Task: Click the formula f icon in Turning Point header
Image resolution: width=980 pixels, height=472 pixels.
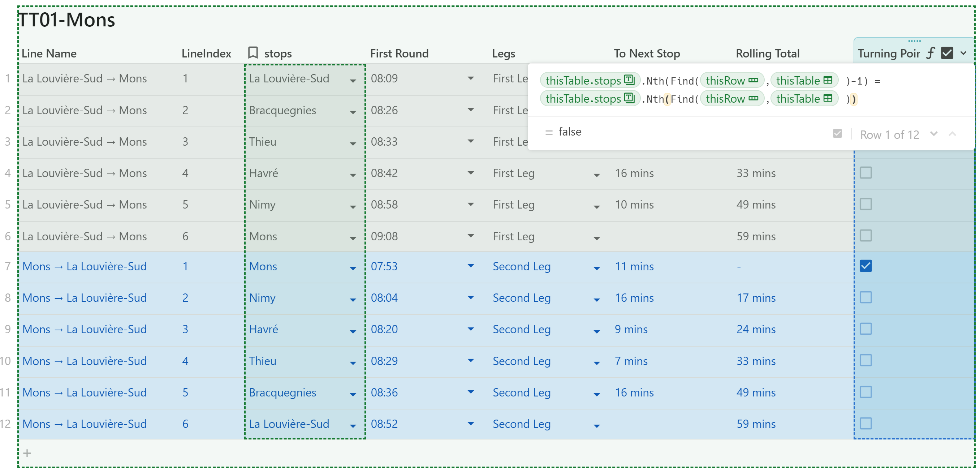Action: [x=930, y=53]
